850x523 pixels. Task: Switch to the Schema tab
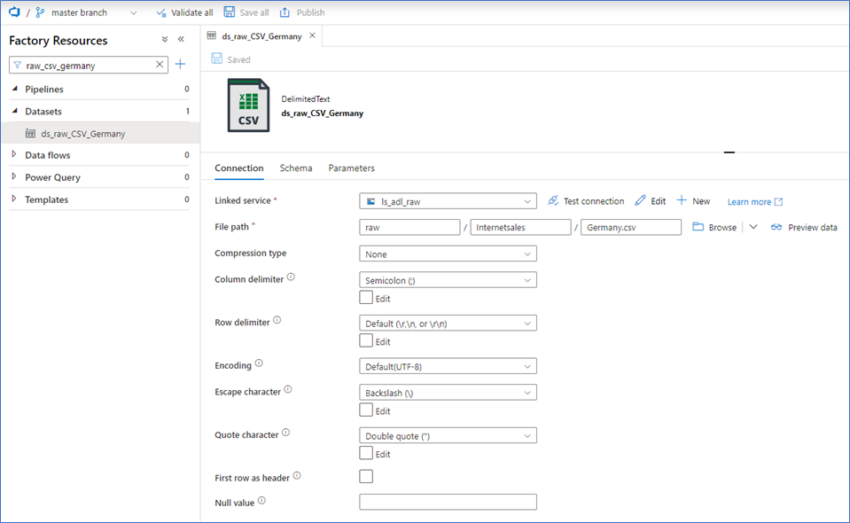click(295, 168)
